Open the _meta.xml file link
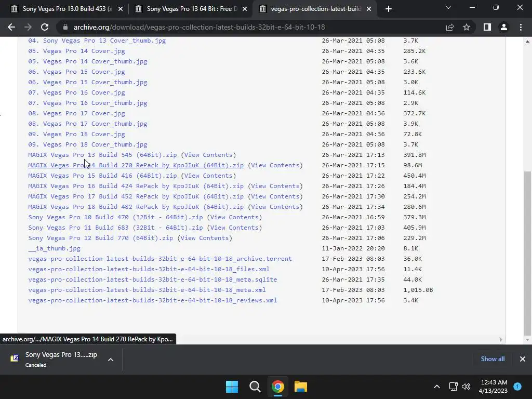 click(x=147, y=290)
